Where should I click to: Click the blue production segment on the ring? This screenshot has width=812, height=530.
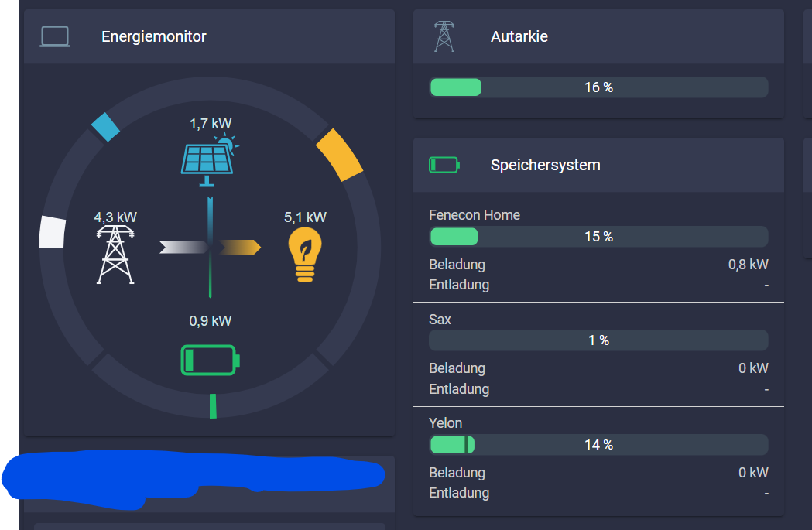click(105, 127)
